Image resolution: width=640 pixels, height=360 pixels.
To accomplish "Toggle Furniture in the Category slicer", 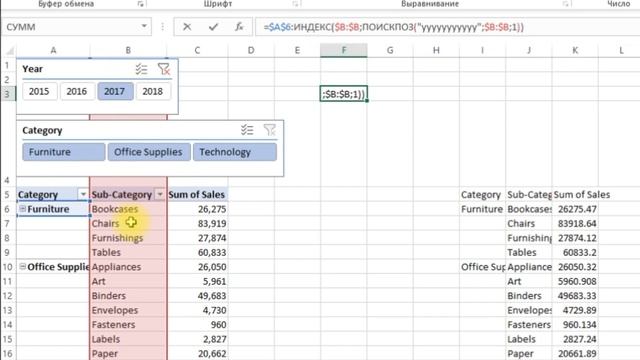I will click(x=64, y=152).
